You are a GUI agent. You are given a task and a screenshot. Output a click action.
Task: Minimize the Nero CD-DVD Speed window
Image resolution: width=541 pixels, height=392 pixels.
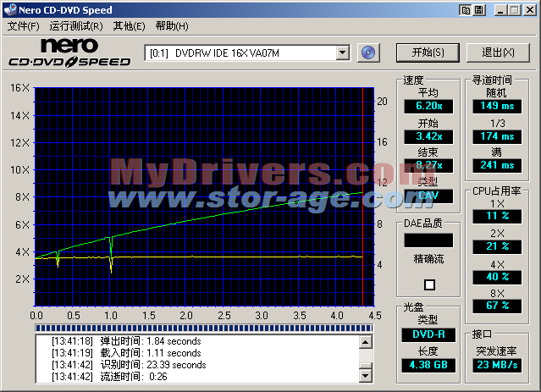[x=501, y=9]
